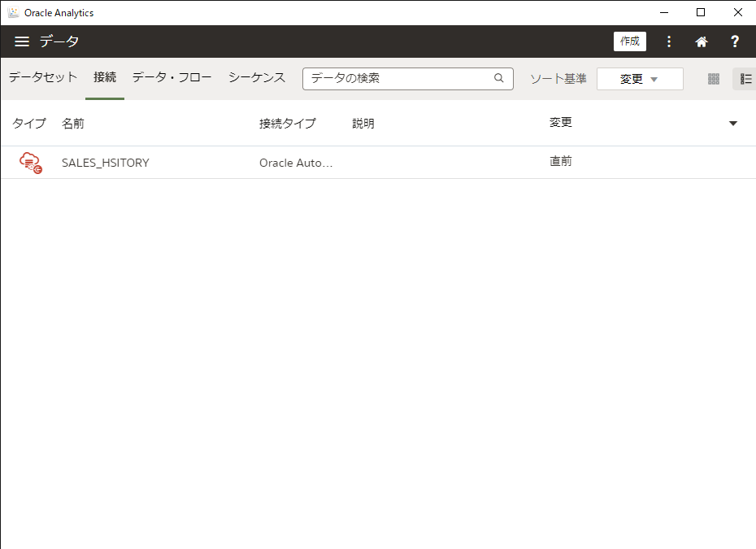Viewport: 756px width, 549px height.
Task: Open the vertical three-dot page menu
Action: pos(669,41)
